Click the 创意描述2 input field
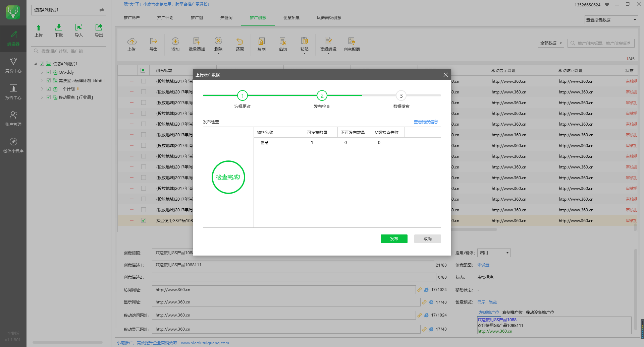Image resolution: width=644 pixels, height=347 pixels. 294,277
